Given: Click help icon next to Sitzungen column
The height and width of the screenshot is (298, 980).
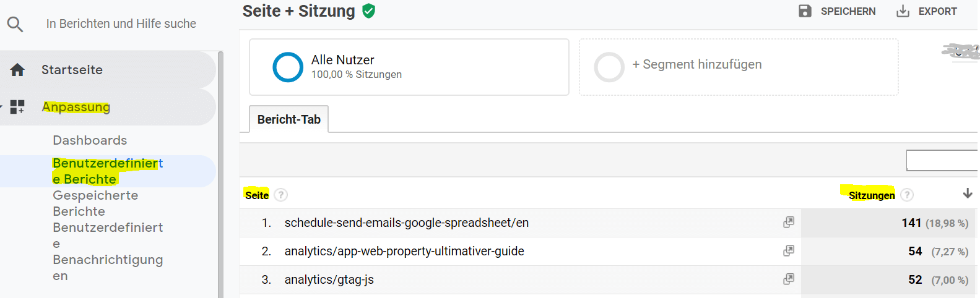Looking at the screenshot, I should point(907,195).
